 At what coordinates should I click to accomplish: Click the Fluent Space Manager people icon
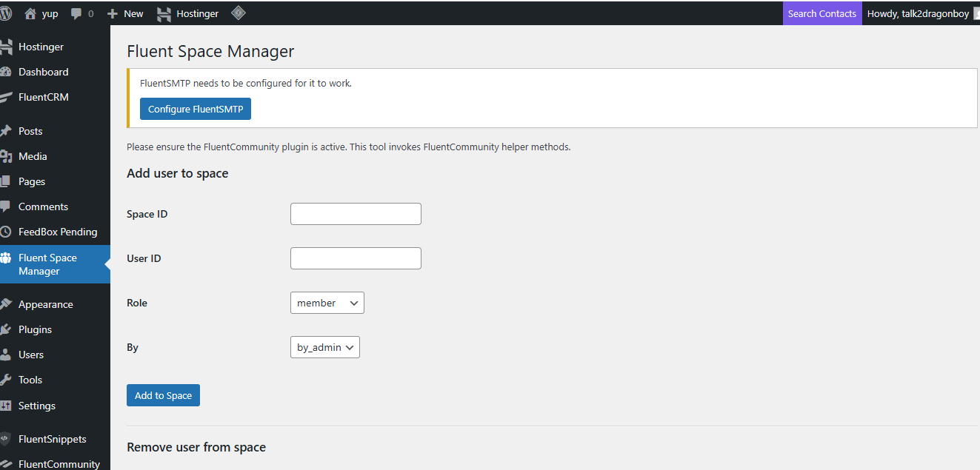[x=6, y=258]
